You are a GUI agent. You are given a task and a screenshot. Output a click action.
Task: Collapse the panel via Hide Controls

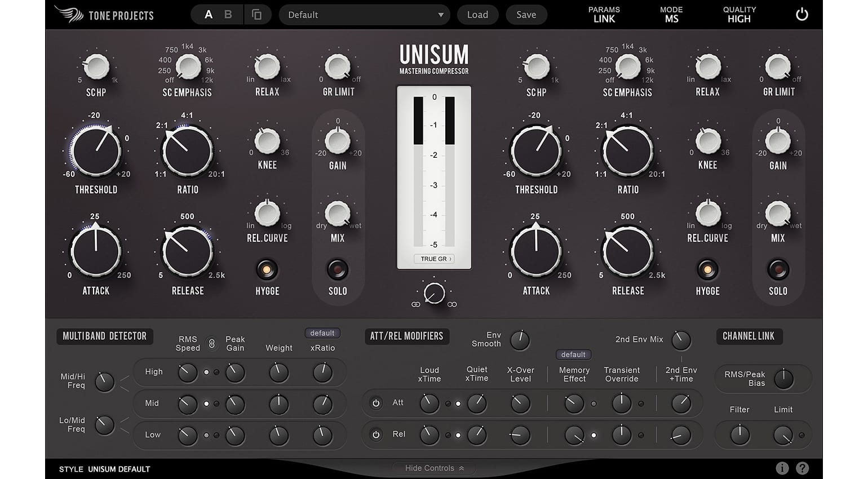pos(434,468)
